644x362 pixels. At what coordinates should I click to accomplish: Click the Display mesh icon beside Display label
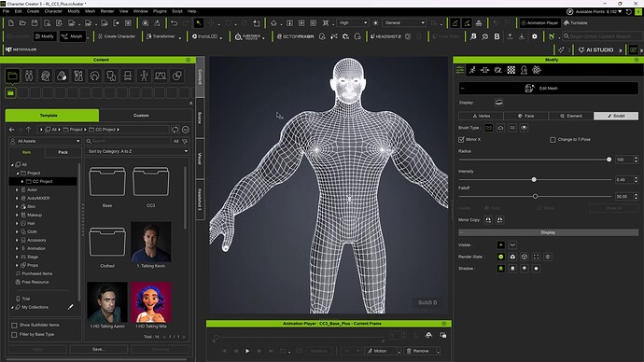click(498, 103)
